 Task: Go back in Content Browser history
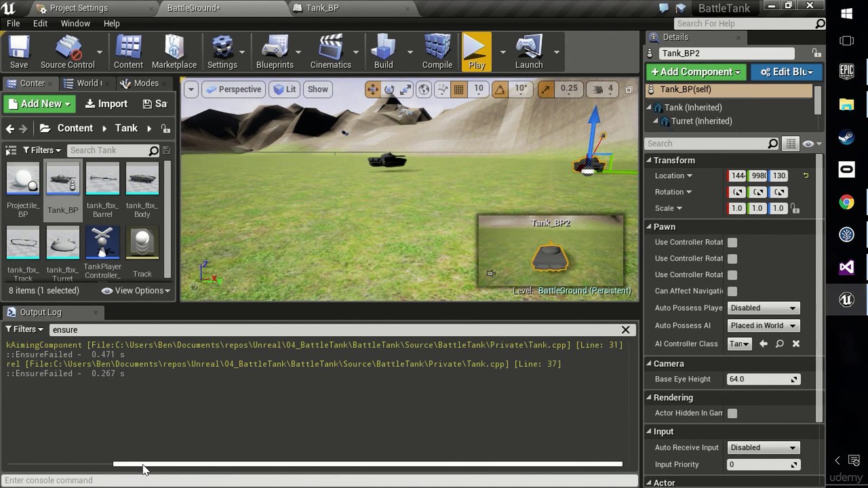coord(10,129)
